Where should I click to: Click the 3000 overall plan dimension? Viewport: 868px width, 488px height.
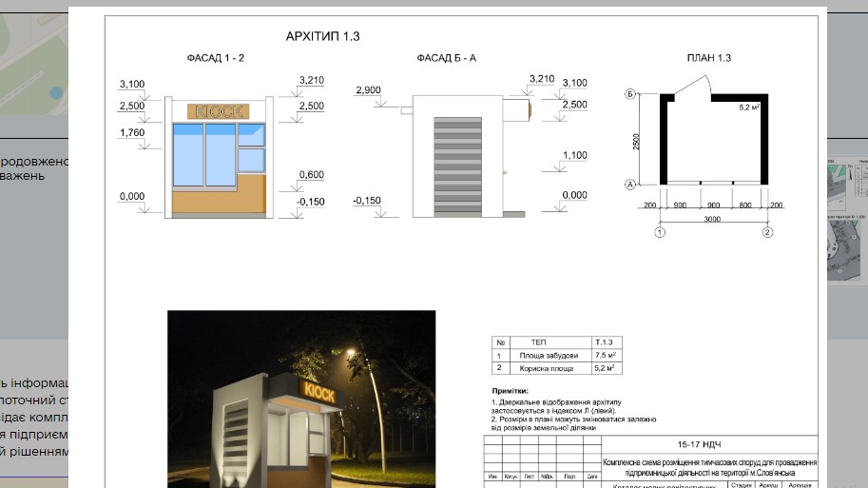point(712,220)
